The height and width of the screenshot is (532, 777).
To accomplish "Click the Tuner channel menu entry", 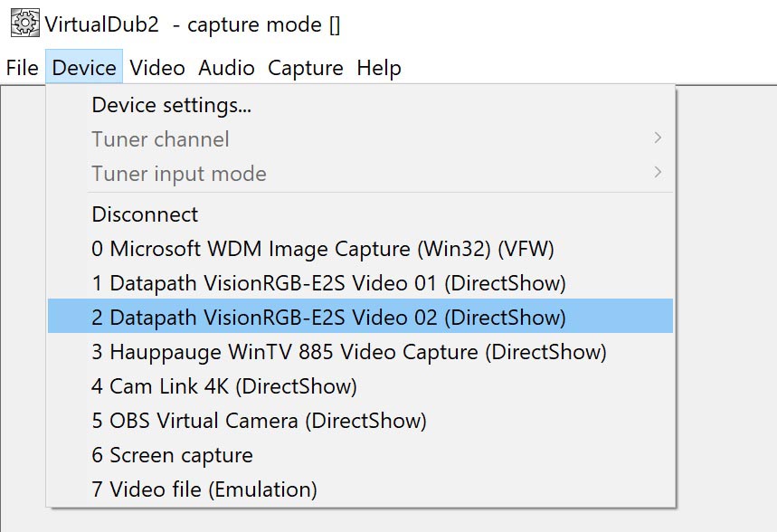I will coord(360,139).
